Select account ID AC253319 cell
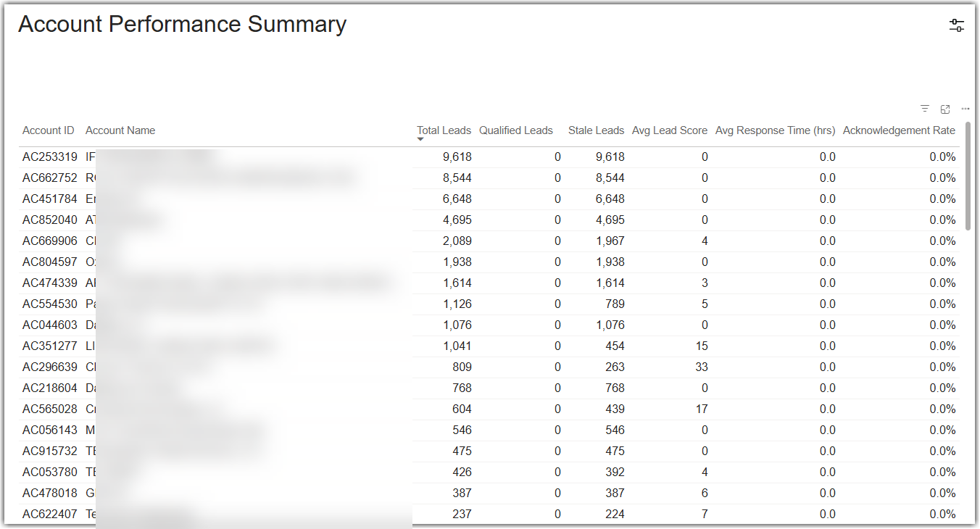The image size is (980, 529). (x=50, y=157)
